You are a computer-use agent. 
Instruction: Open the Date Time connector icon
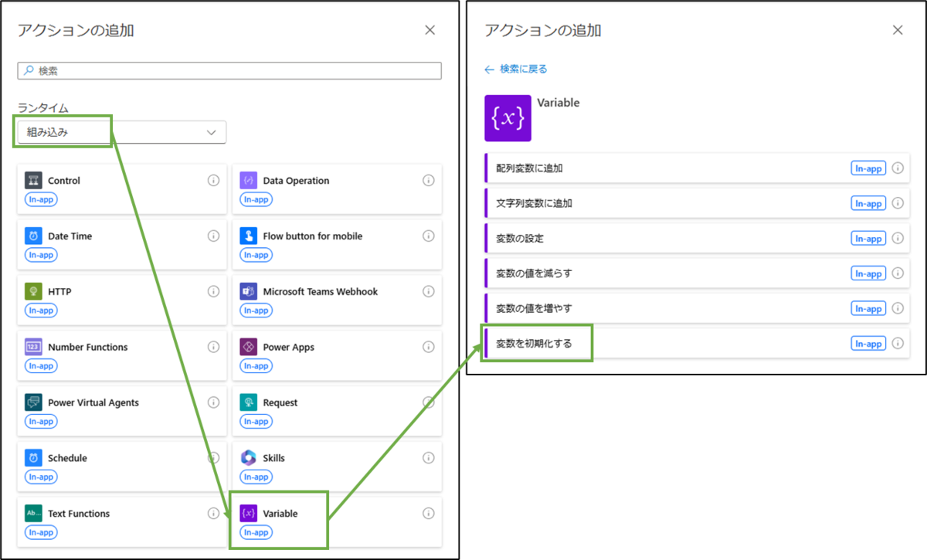point(32,236)
